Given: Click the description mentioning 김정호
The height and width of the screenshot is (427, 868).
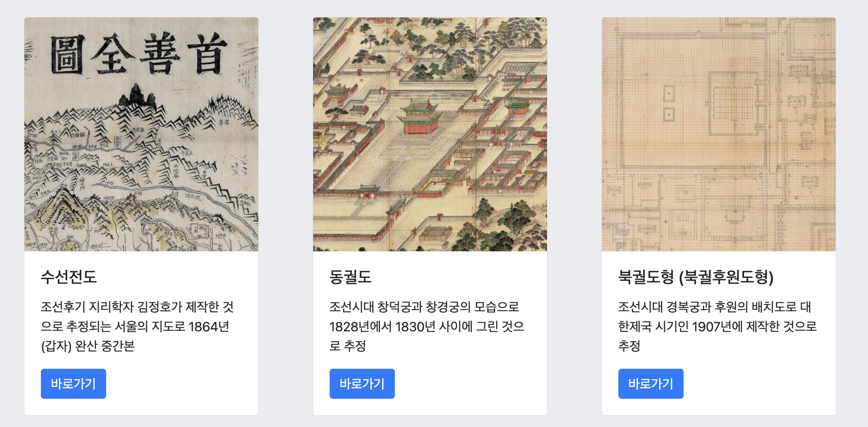Looking at the screenshot, I should click(137, 326).
